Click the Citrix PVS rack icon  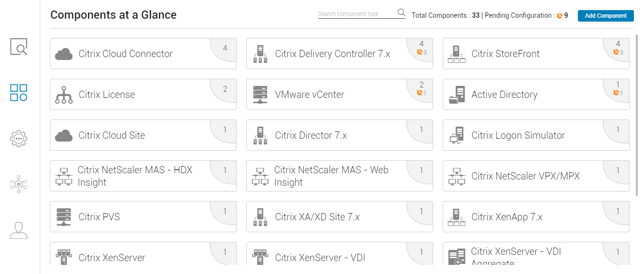pyautogui.click(x=64, y=217)
